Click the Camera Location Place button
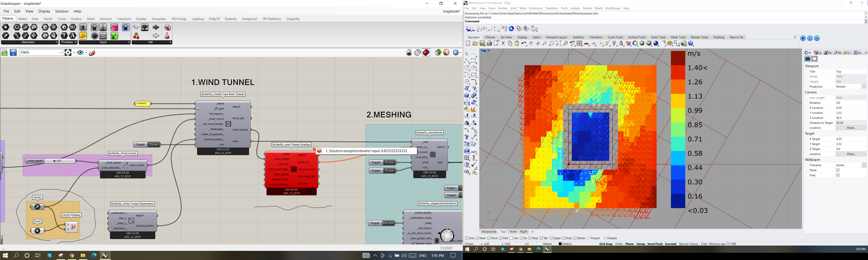This screenshot has height=260, width=868. point(851,128)
